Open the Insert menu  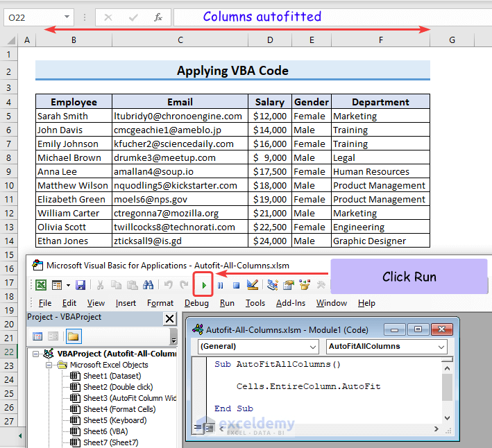coord(126,303)
